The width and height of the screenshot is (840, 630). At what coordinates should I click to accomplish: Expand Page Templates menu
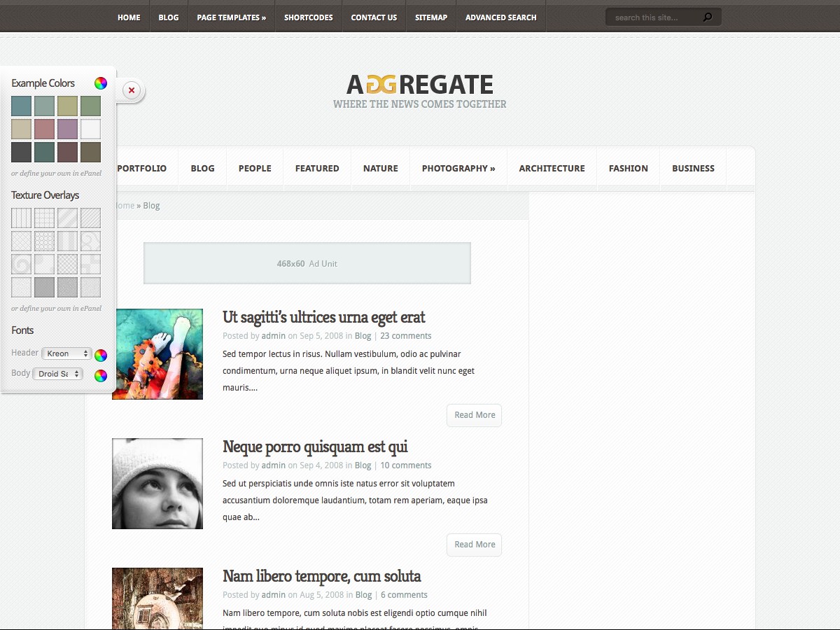(232, 17)
